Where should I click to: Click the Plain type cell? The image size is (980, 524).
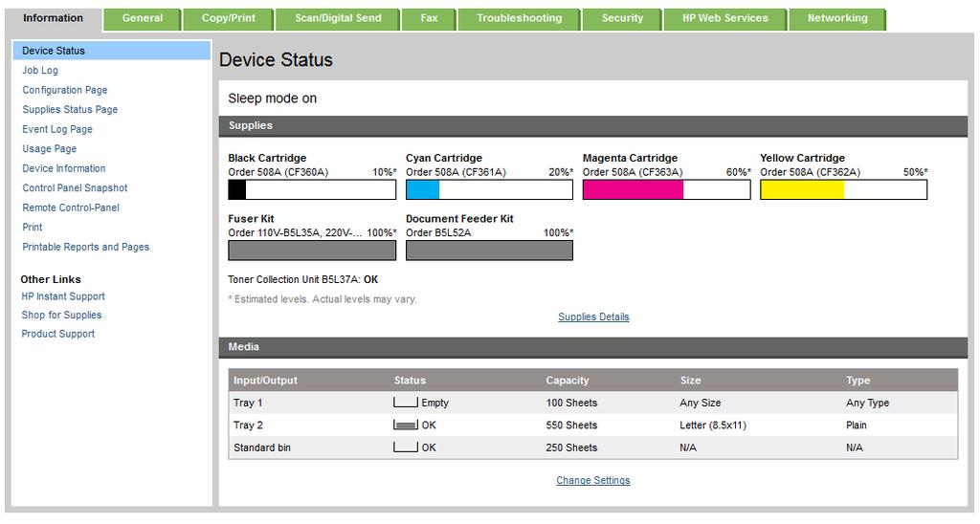[x=857, y=426]
